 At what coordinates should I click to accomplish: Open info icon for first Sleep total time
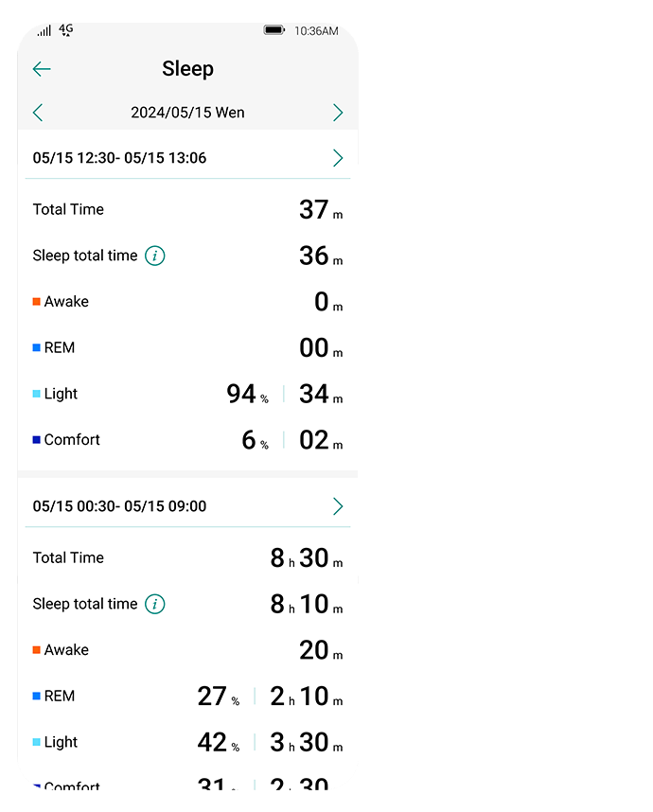tap(155, 256)
